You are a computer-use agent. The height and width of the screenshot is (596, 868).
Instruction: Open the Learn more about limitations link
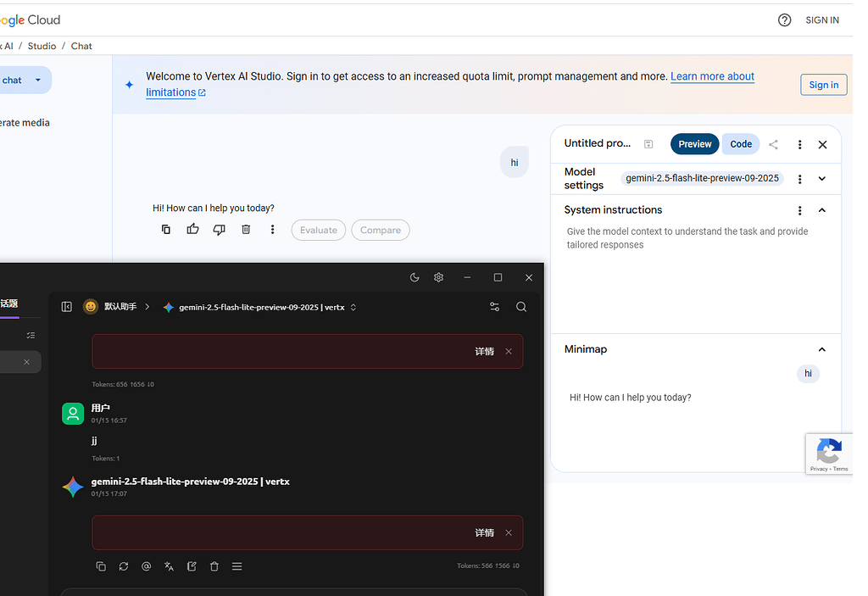pos(712,76)
